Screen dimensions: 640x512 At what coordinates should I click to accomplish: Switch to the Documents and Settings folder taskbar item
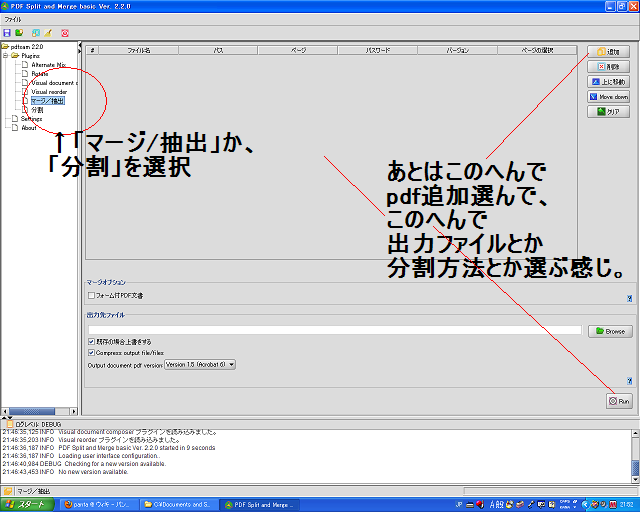click(x=179, y=505)
